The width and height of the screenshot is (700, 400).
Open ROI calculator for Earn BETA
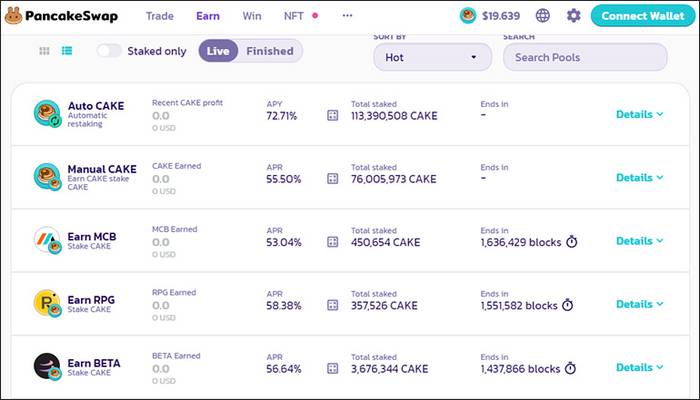click(333, 369)
